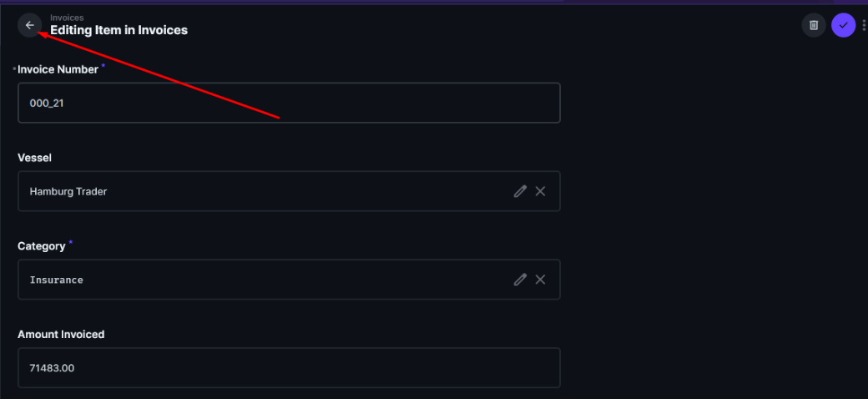868x399 pixels.
Task: Go back using the arrow button
Action: [x=29, y=25]
